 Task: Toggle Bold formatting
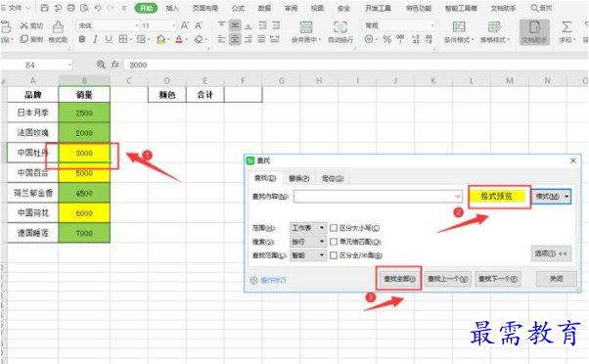pyautogui.click(x=82, y=39)
